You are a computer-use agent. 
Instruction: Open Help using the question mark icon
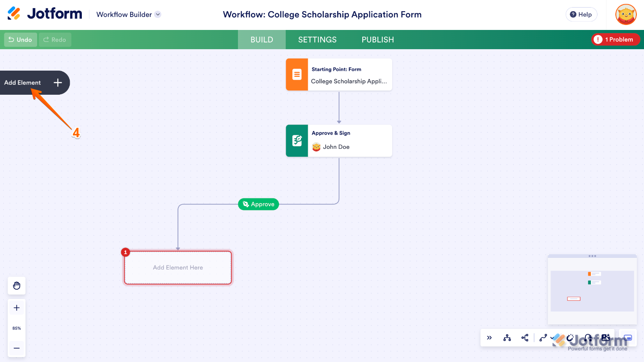581,14
